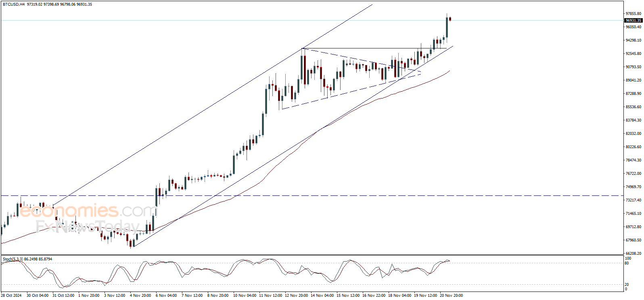Image resolution: width=644 pixels, height=300 pixels.
Task: Pick the 80226.60 price level label
Action: [x=634, y=147]
